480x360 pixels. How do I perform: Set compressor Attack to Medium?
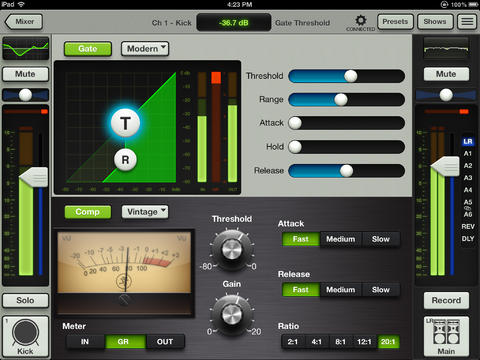(340, 239)
